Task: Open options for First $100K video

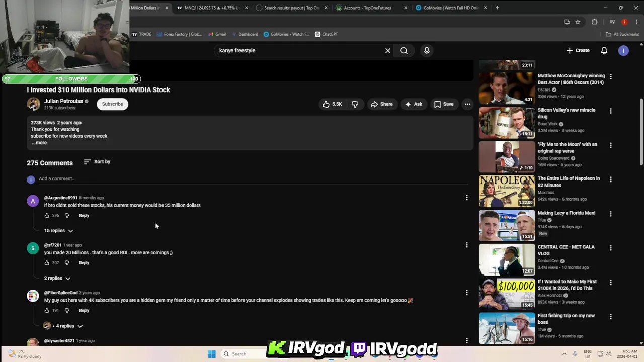Action: point(611,283)
